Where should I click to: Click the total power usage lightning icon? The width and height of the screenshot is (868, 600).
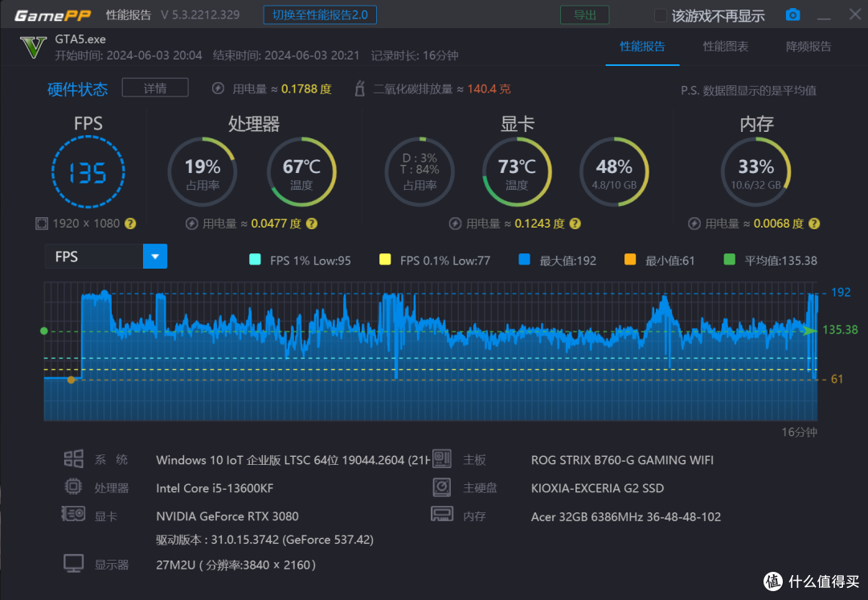click(218, 88)
